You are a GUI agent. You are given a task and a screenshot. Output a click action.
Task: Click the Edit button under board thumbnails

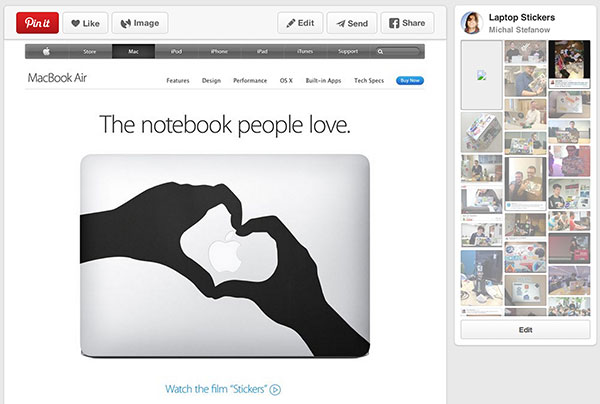pyautogui.click(x=525, y=330)
